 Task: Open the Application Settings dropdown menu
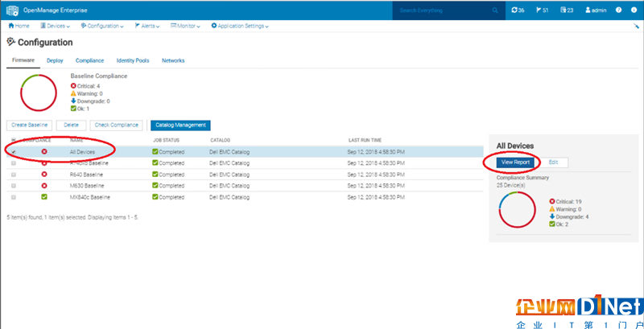point(240,26)
